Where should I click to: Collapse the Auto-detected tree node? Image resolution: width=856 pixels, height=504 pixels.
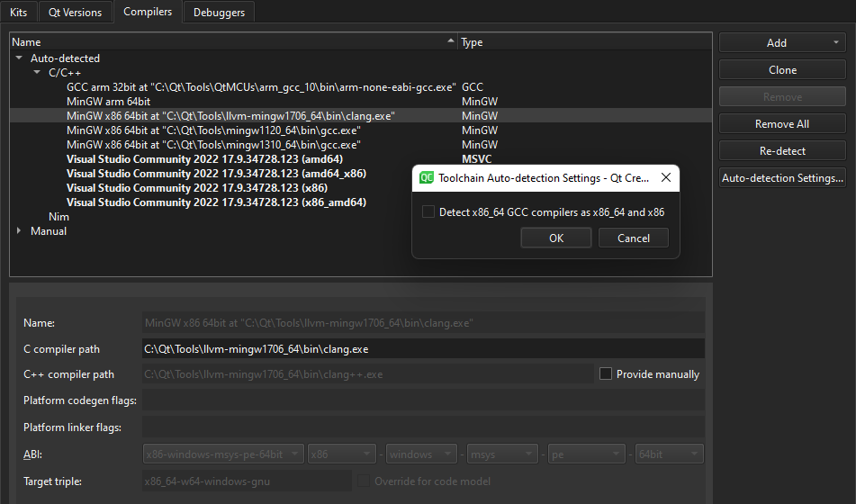point(19,58)
